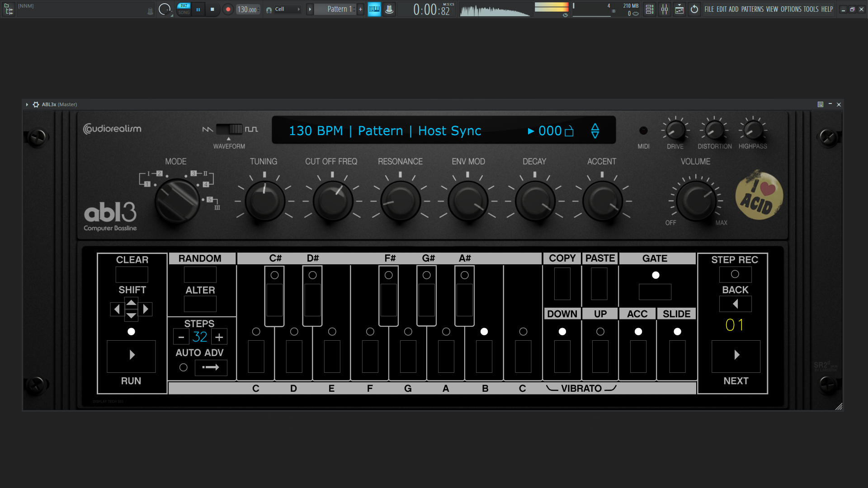Increase steps with the plus button
This screenshot has width=868, height=488.
click(x=219, y=337)
